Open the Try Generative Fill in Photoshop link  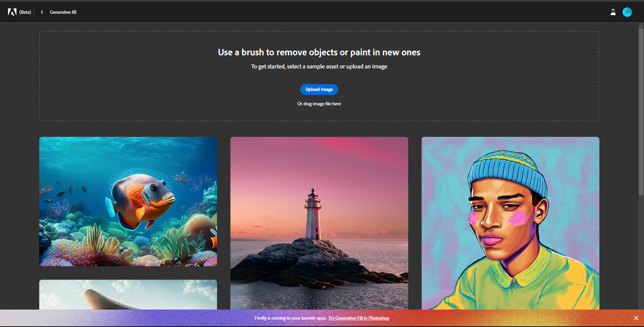pyautogui.click(x=359, y=318)
